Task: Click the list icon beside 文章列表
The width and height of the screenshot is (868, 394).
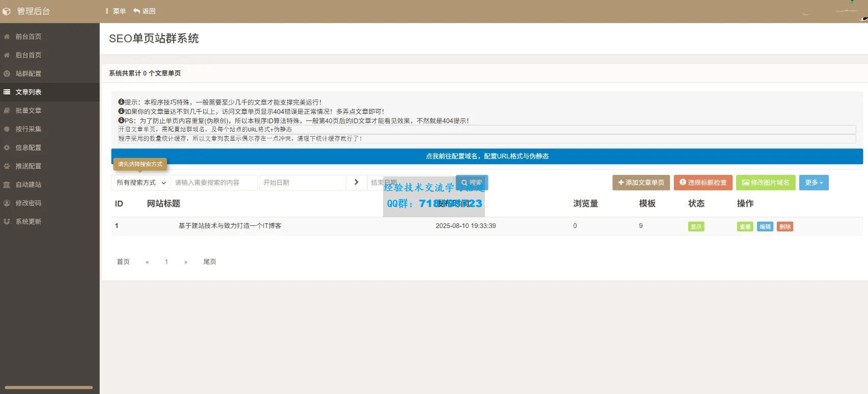Action: 7,92
